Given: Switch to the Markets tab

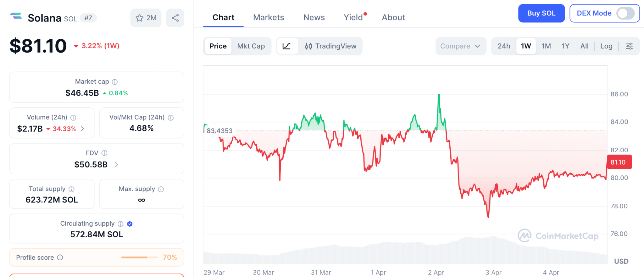Looking at the screenshot, I should [269, 17].
